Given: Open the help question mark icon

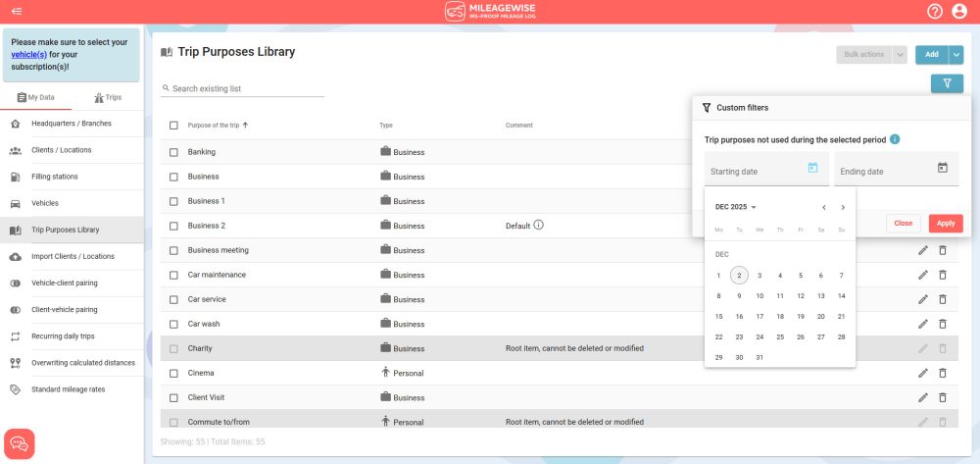Looking at the screenshot, I should (934, 11).
